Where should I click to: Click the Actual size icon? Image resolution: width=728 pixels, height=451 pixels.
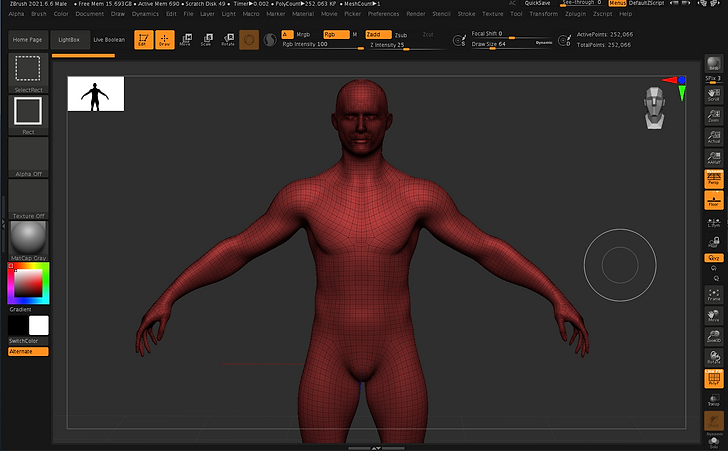tap(714, 137)
